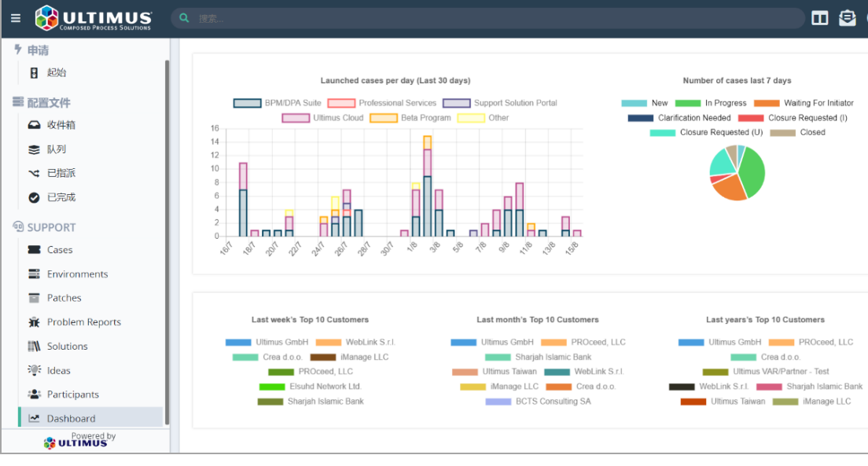
Task: Open the Participants people icon
Action: coord(34,394)
